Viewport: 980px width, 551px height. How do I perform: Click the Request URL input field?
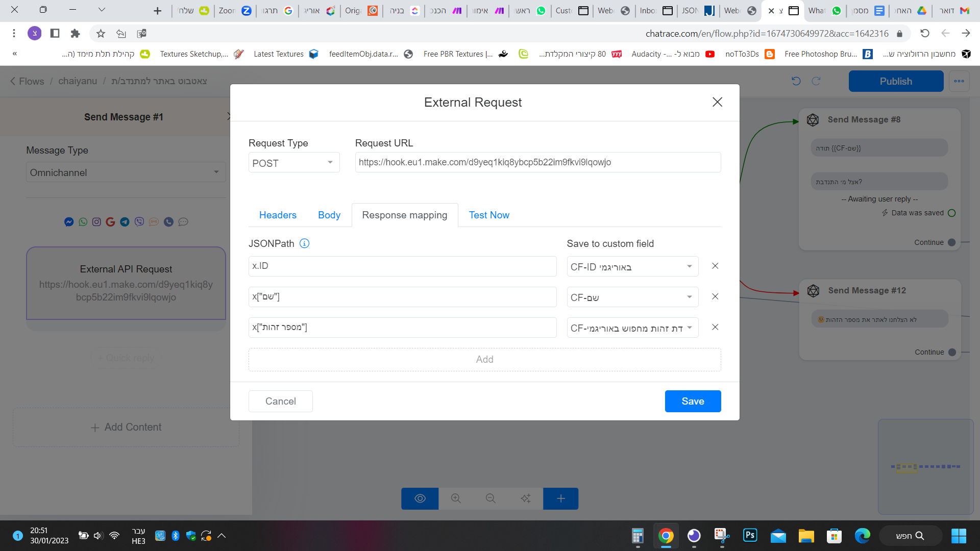click(537, 162)
